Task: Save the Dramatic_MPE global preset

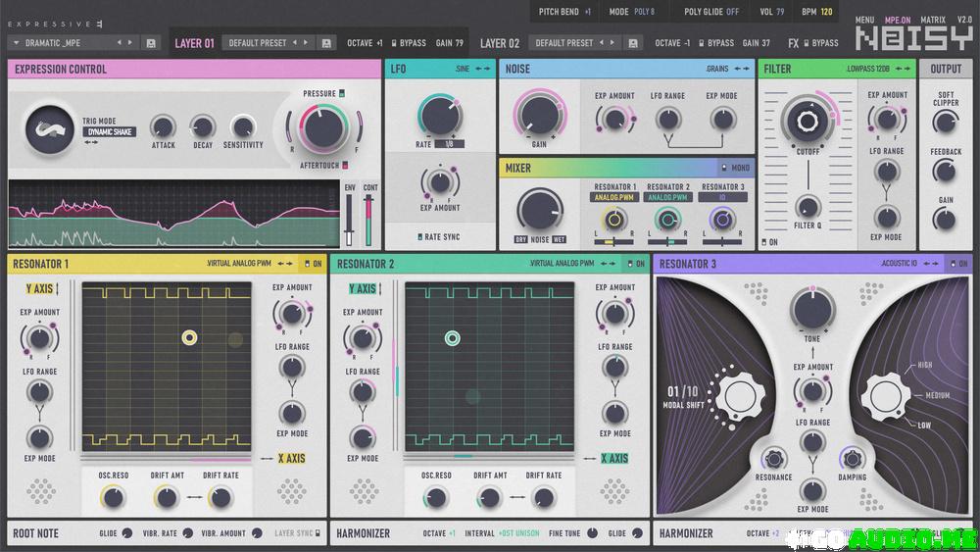Action: (x=151, y=43)
